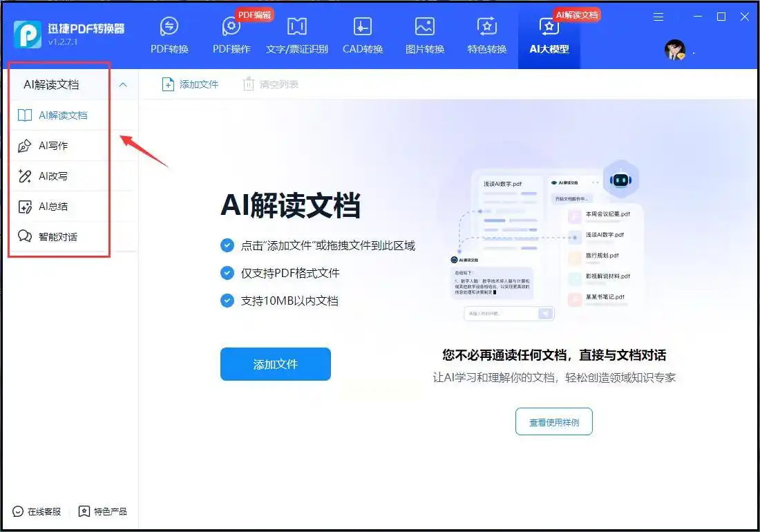Switch to 文字/票证识别 tab
Viewport: 760px width, 532px height.
tap(296, 36)
